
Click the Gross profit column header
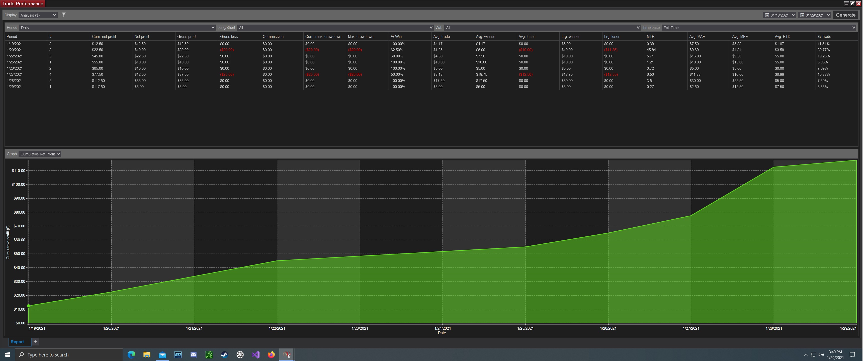(x=187, y=36)
